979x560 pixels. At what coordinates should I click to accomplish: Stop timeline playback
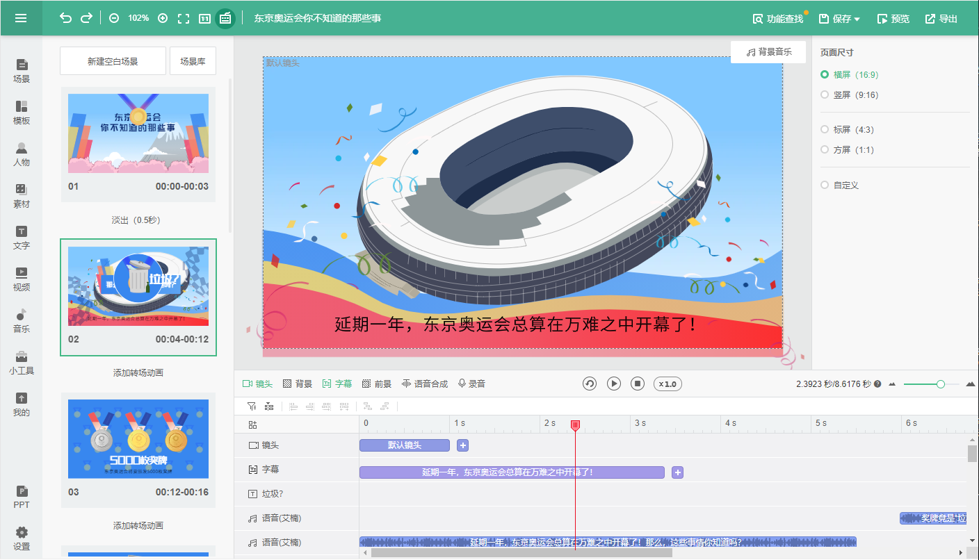tap(638, 384)
